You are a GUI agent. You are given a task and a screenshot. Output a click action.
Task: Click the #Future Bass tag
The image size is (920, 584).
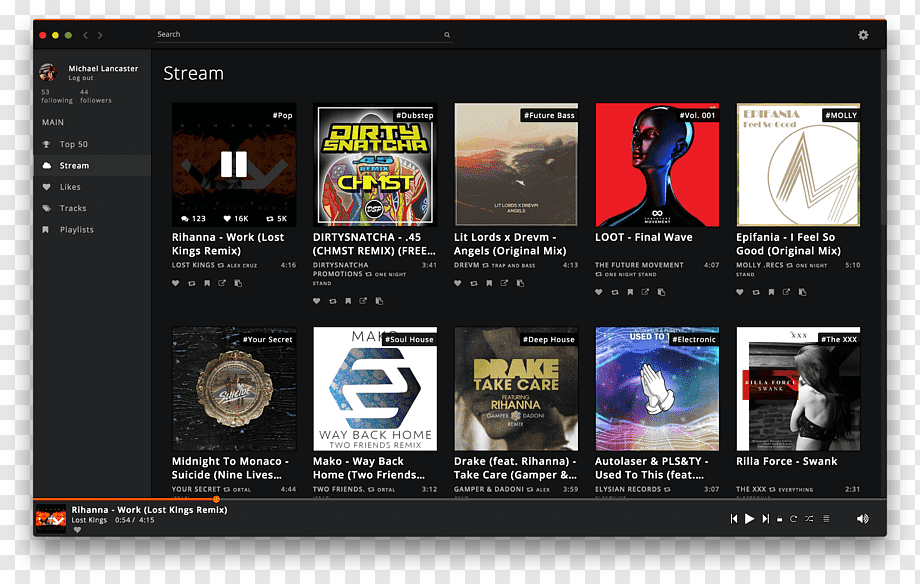coord(549,115)
